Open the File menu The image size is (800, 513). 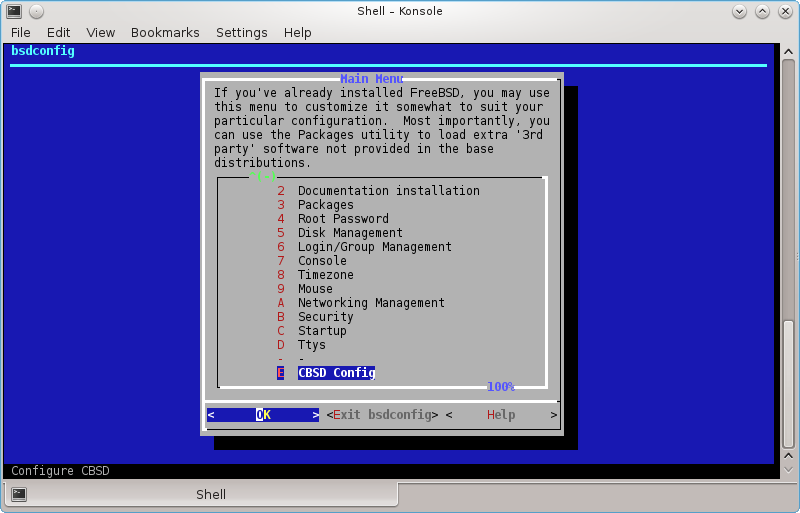[20, 33]
